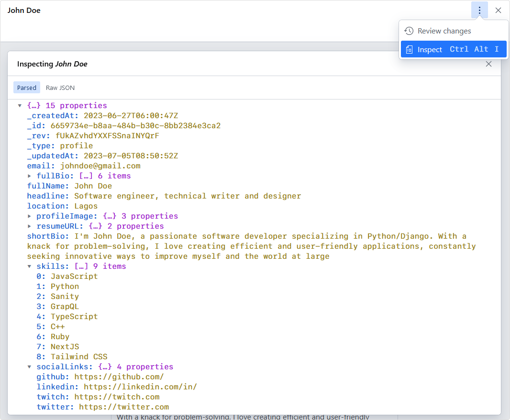Click the Inspect document icon
This screenshot has width=510, height=420.
click(x=409, y=49)
